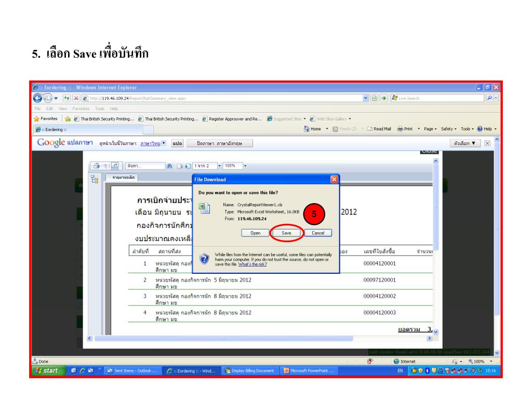Screen dimensions: 532x399
Task: Open the Favorites menu
Action: tap(81, 109)
